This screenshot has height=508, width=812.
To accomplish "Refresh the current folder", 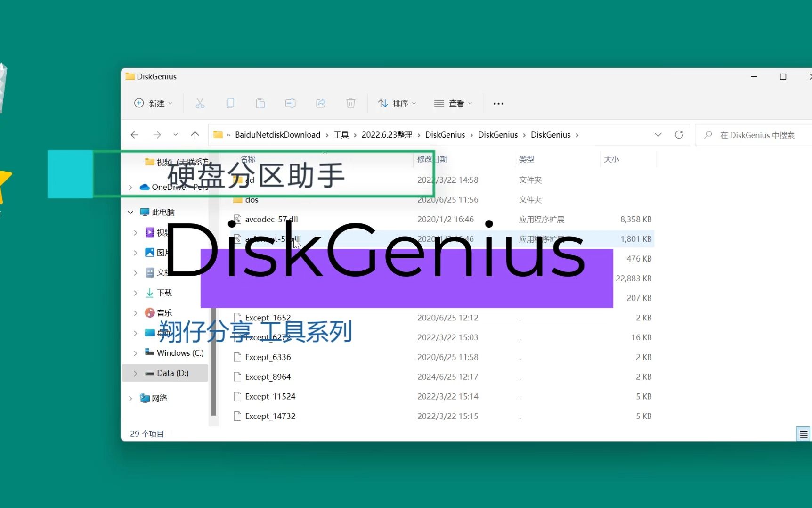I will click(x=679, y=135).
